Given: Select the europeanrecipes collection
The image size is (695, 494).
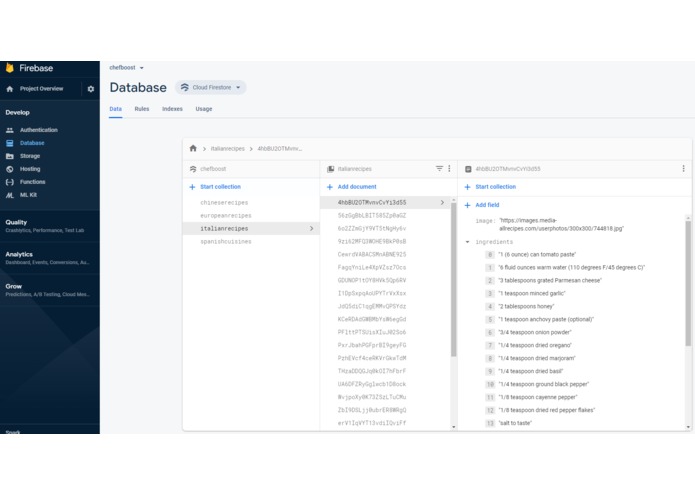Looking at the screenshot, I should point(226,216).
